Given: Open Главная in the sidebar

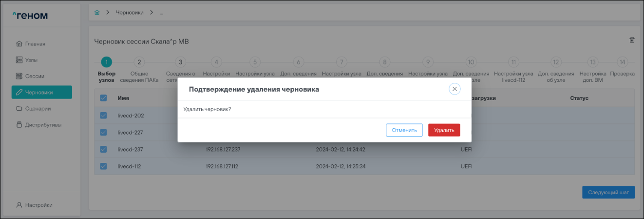Looking at the screenshot, I should tap(35, 44).
